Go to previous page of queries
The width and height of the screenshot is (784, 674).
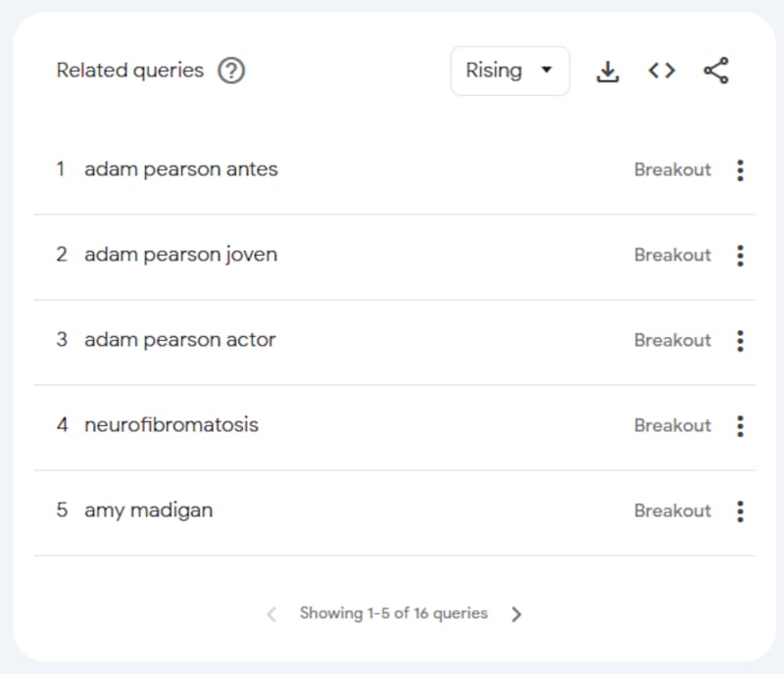272,614
